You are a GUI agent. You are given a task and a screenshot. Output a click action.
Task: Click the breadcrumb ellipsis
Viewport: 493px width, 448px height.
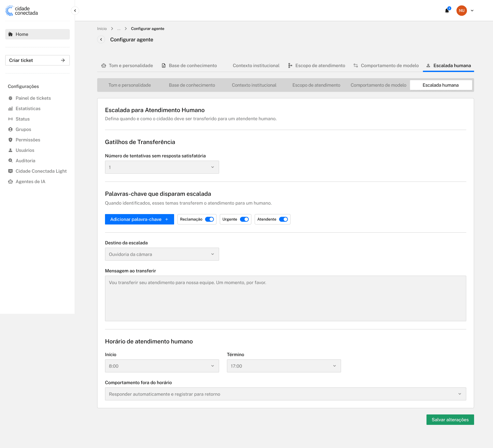pyautogui.click(x=119, y=29)
